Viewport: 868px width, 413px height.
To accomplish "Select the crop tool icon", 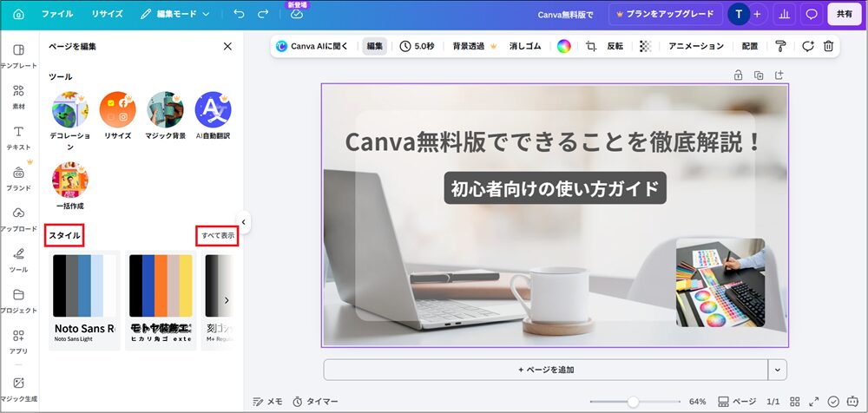I will coord(590,47).
